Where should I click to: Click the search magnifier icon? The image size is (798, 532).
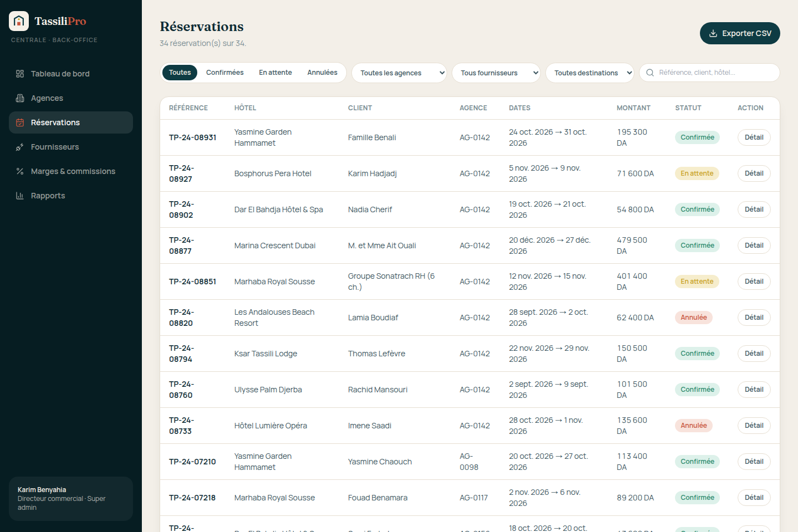pyautogui.click(x=650, y=73)
